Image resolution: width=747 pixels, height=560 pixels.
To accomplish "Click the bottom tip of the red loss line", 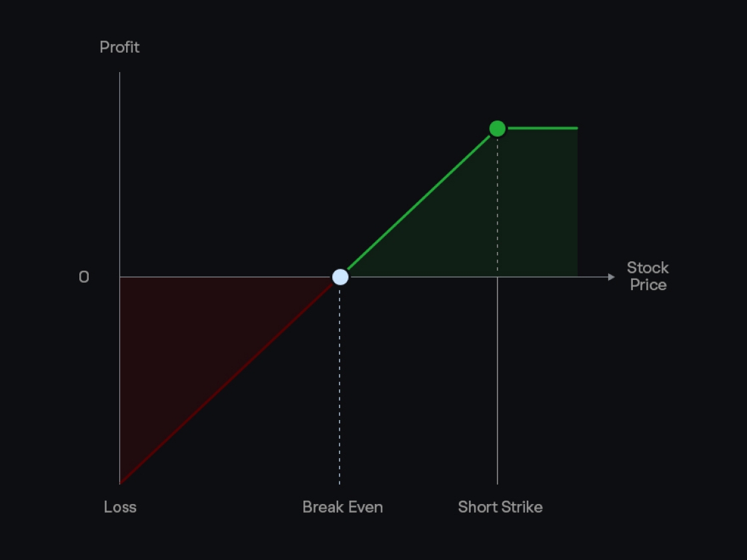I will coord(121,482).
